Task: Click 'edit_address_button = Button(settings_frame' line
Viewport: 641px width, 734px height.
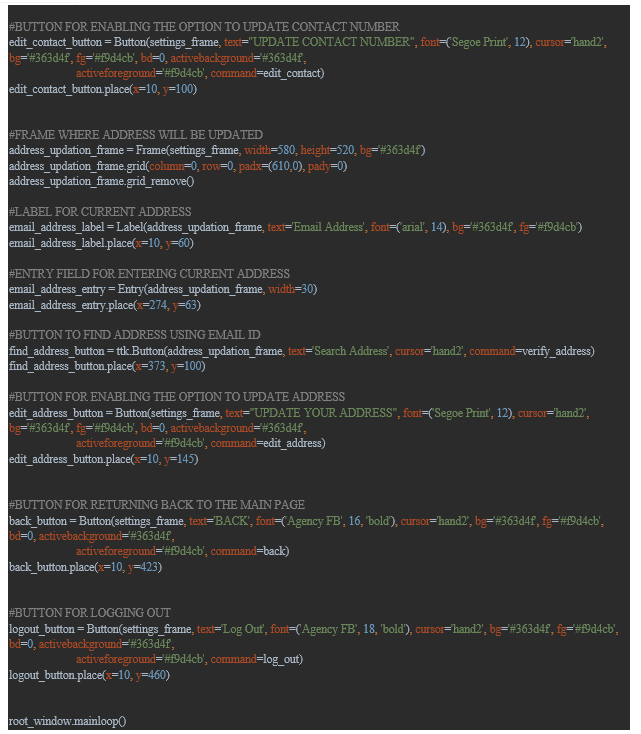Action: click(299, 413)
